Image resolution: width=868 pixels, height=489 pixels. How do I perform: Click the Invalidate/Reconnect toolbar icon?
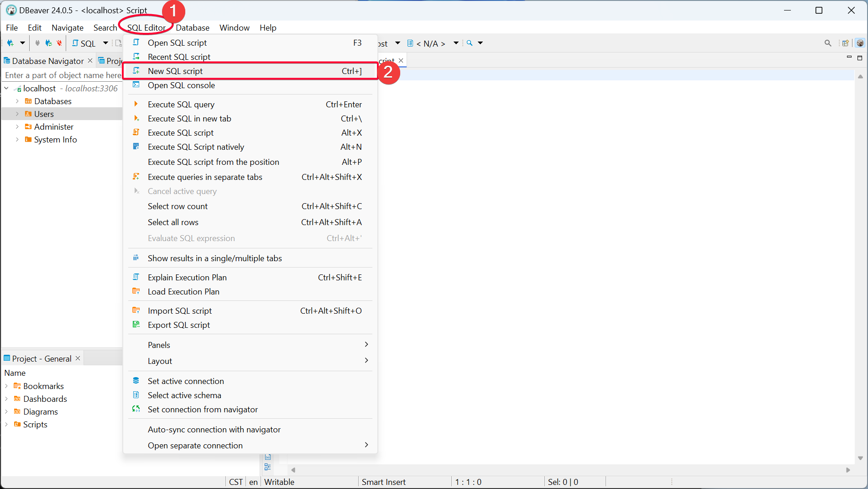click(x=48, y=43)
